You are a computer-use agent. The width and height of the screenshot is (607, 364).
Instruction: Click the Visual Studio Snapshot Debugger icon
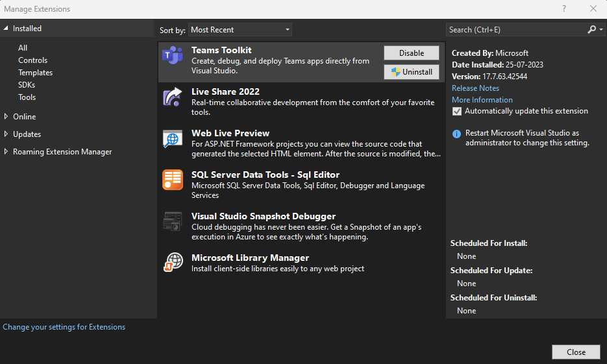173,222
